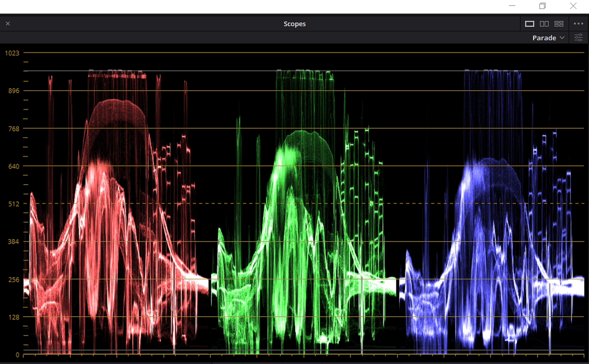Screen dimensions: 589x364
Task: Open the scope settings sliders icon
Action: coord(579,38)
